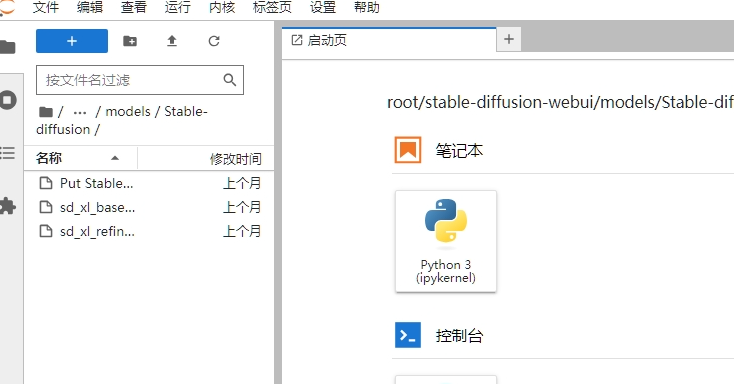
Task: Click the new folder icon
Action: coord(130,41)
